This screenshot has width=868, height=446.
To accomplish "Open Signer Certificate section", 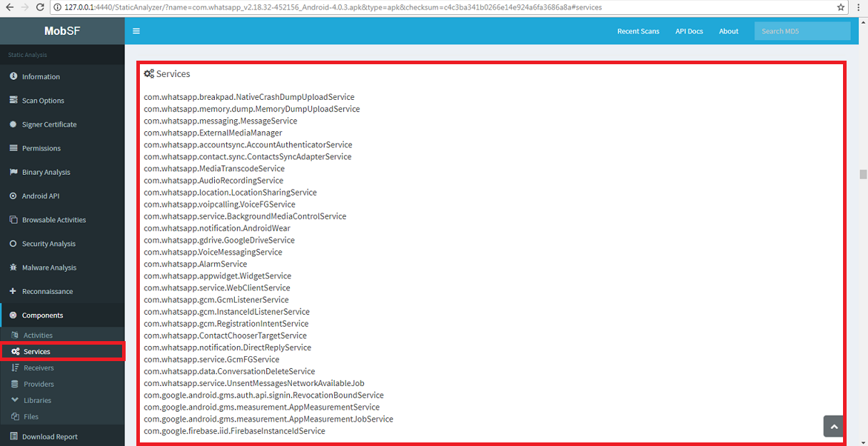I will 62,124.
